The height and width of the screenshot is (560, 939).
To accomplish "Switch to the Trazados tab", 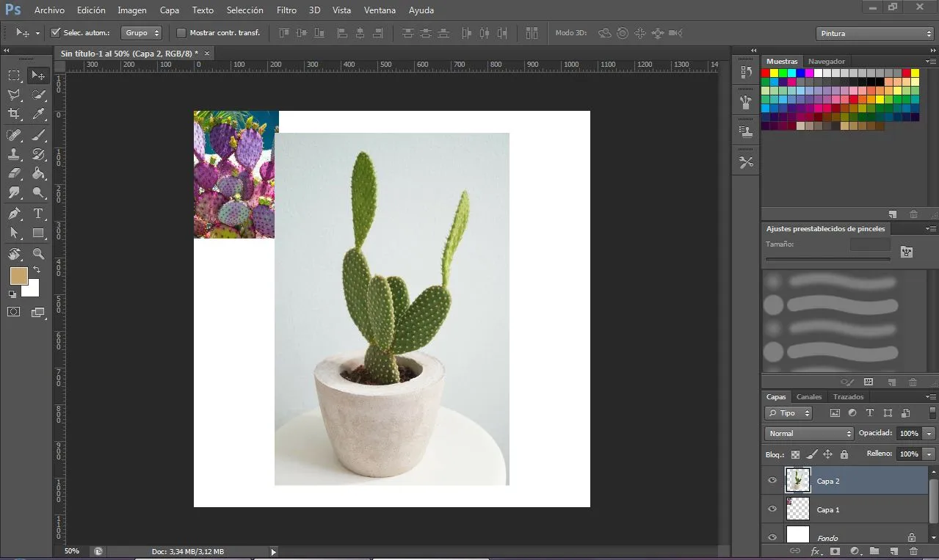I will point(849,397).
